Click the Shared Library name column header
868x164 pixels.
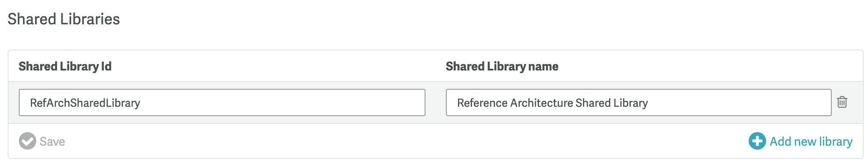point(502,66)
